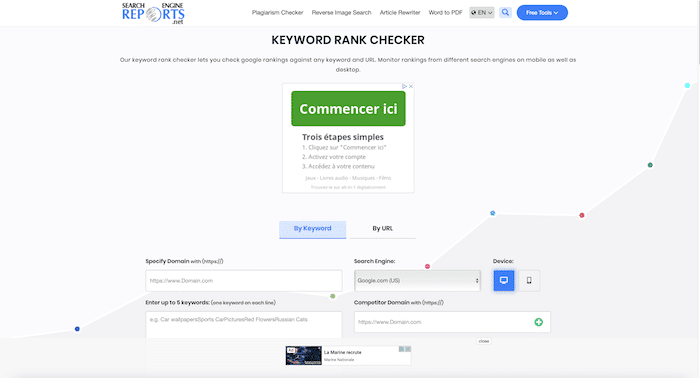Expand the Free Tools dropdown menu
The width and height of the screenshot is (700, 378).
coord(542,12)
